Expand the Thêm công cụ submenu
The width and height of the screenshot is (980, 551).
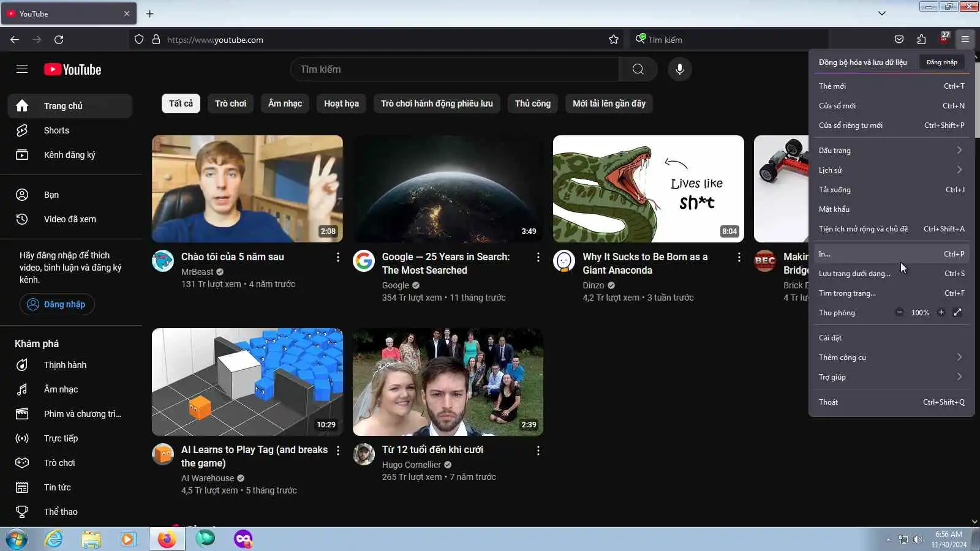point(891,358)
